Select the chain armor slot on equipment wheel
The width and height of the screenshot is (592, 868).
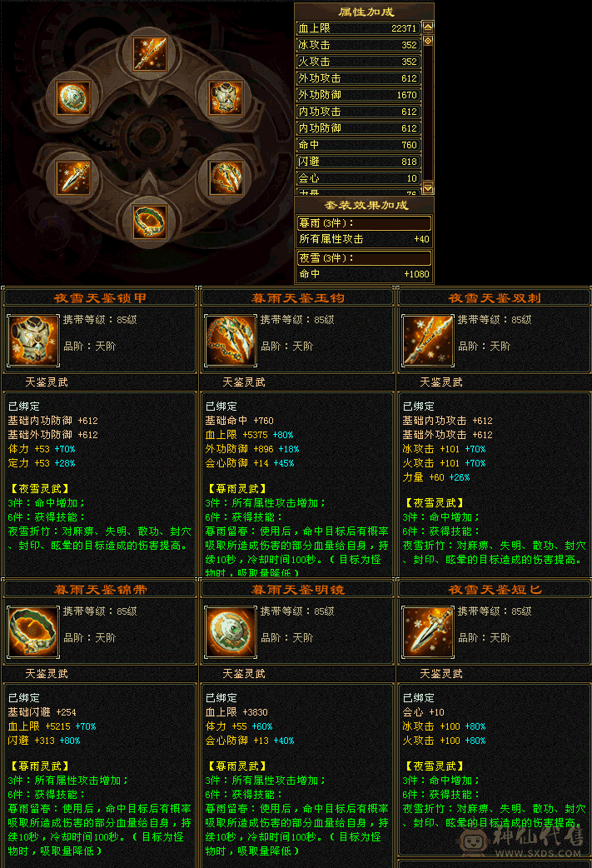(x=226, y=98)
